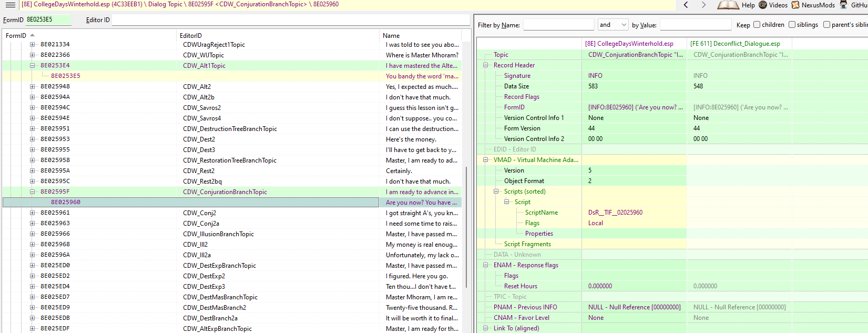Collapse the VMAD - Virtual Machine Adapter node
This screenshot has height=333, width=868.
click(485, 160)
